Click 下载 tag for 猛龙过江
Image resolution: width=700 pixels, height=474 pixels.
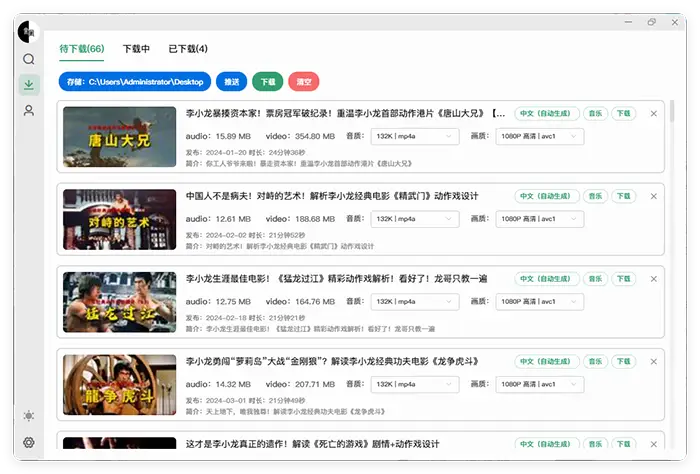624,279
